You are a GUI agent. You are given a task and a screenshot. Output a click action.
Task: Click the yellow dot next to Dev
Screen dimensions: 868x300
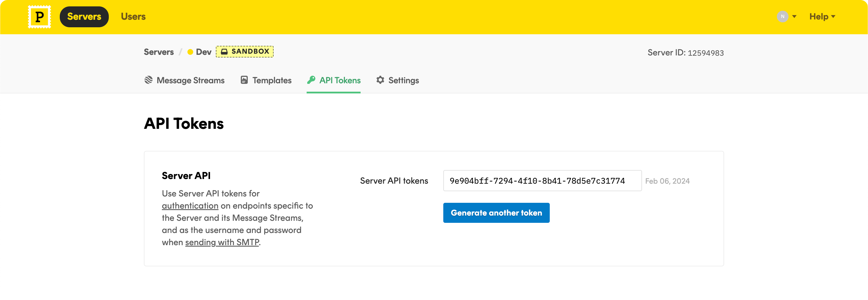[191, 52]
